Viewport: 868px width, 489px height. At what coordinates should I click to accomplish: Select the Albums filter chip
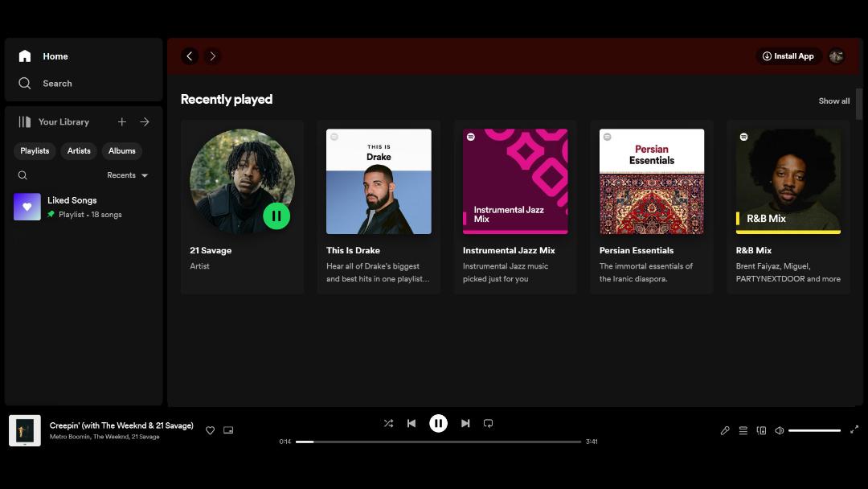pos(122,150)
